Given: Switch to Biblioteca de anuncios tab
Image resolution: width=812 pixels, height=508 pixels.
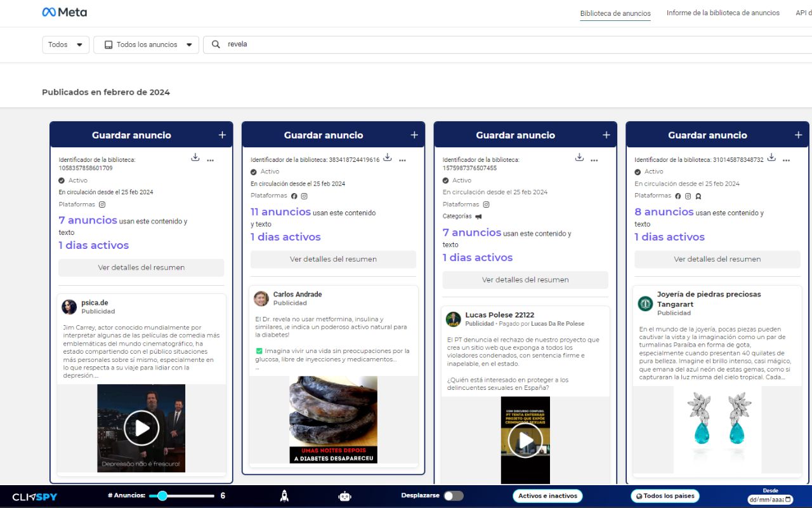Looking at the screenshot, I should 615,13.
